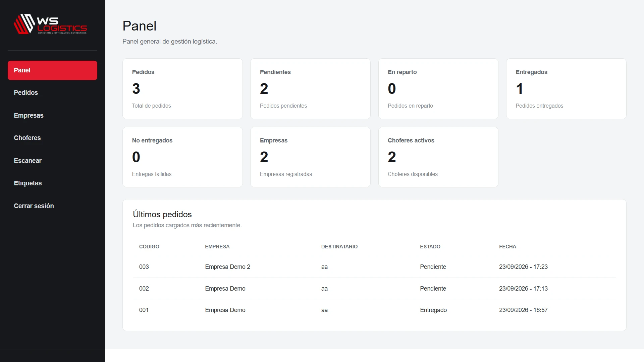Click Pendiente status of order 003
644x362 pixels.
pyautogui.click(x=433, y=267)
